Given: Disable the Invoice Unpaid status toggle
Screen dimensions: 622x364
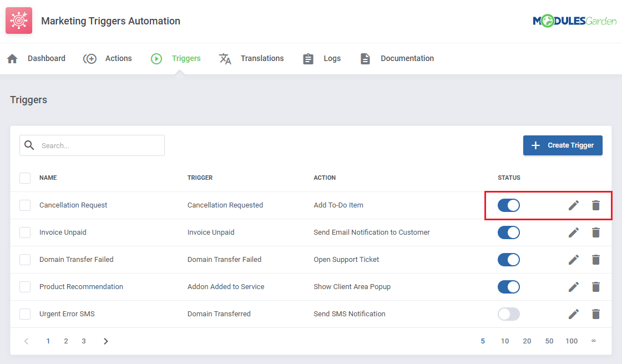Looking at the screenshot, I should [509, 232].
